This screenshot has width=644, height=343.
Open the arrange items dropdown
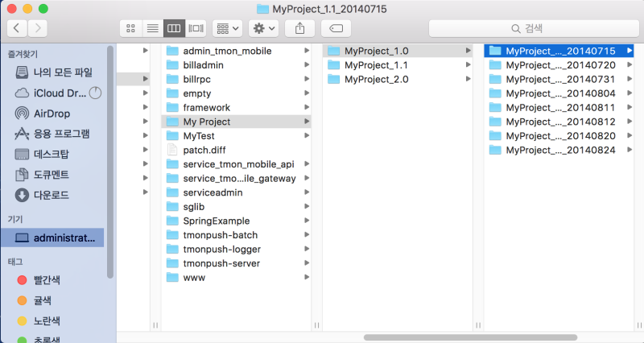coord(228,28)
